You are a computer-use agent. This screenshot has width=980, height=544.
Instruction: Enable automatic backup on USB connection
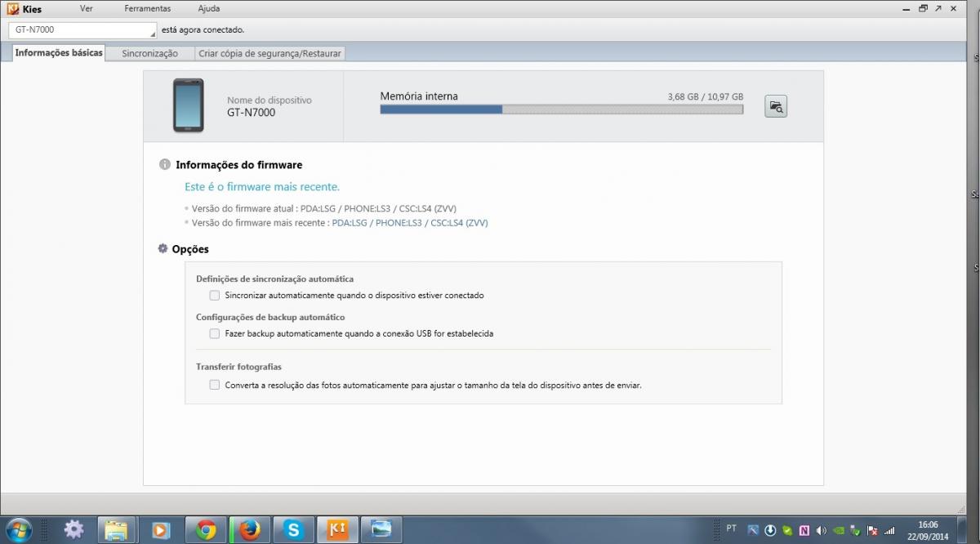coord(215,333)
